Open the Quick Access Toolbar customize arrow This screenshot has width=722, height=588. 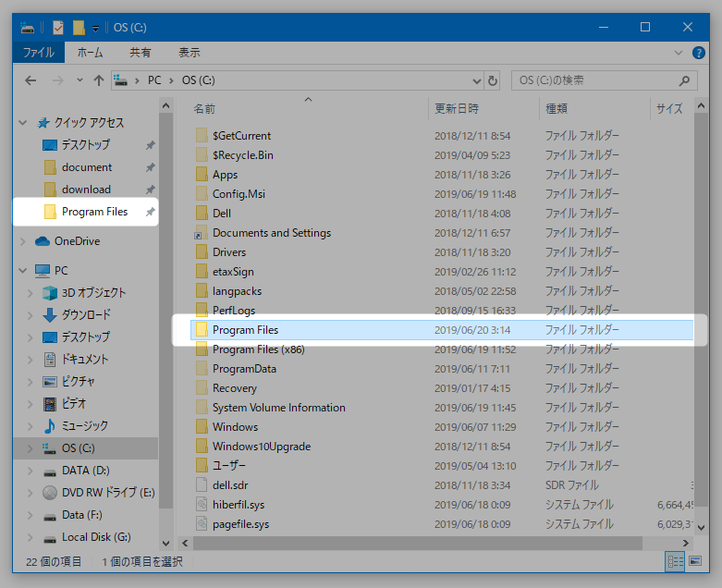[x=95, y=29]
